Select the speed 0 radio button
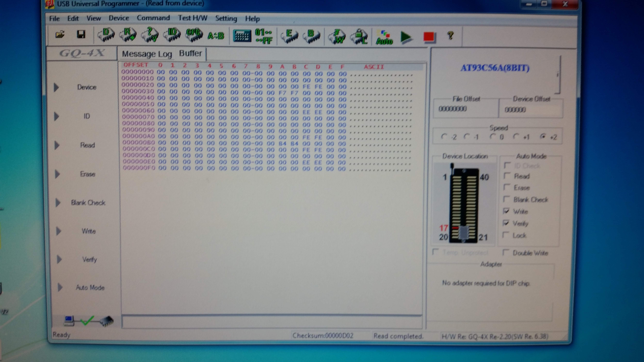This screenshot has width=644, height=362. pyautogui.click(x=493, y=136)
